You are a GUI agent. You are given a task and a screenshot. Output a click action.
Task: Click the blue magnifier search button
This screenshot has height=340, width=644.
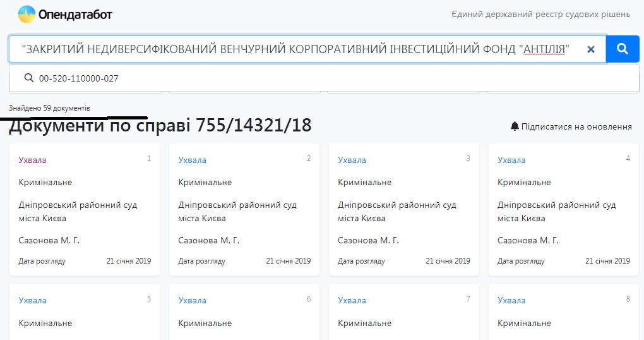[623, 49]
